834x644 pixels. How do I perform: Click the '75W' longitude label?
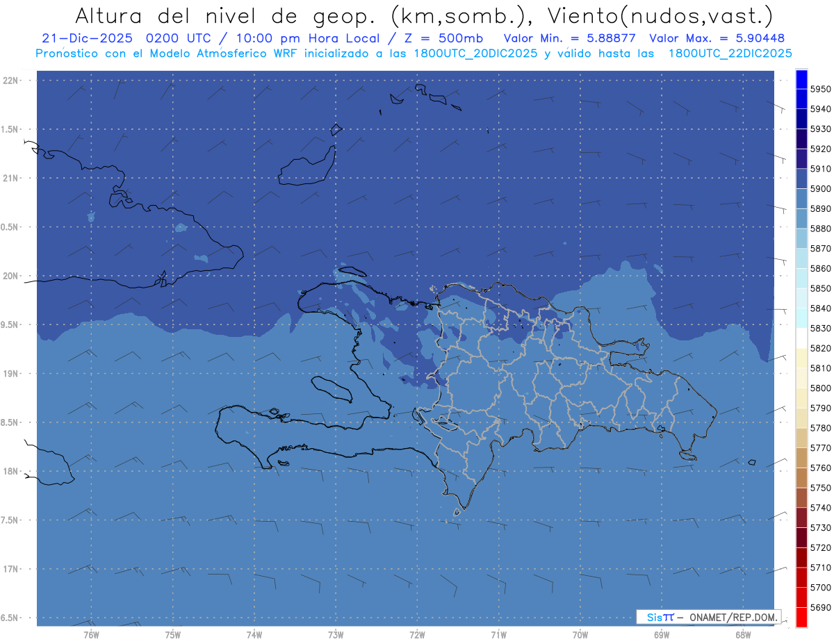[x=173, y=634]
